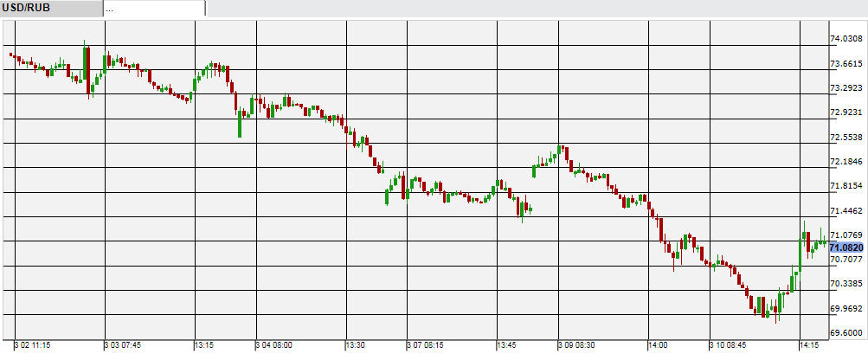The image size is (868, 360).
Task: Select the '3 07 08:15' time marker
Action: point(426,345)
